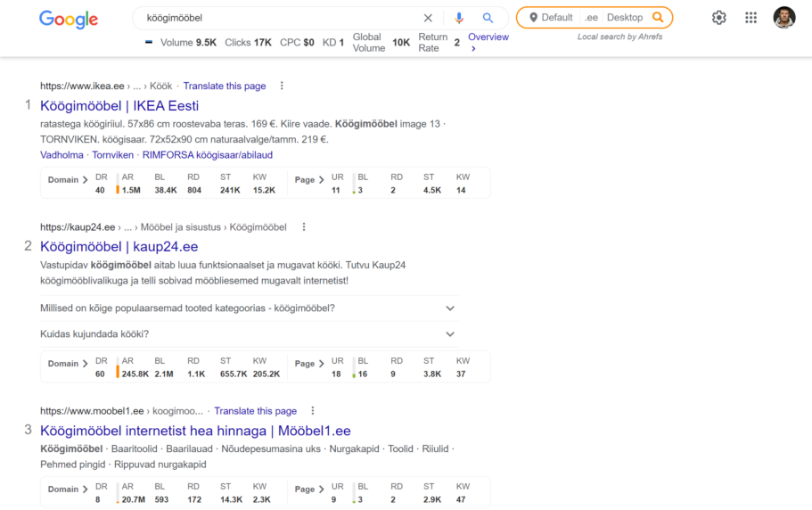Click the KD 1 metric

click(333, 43)
